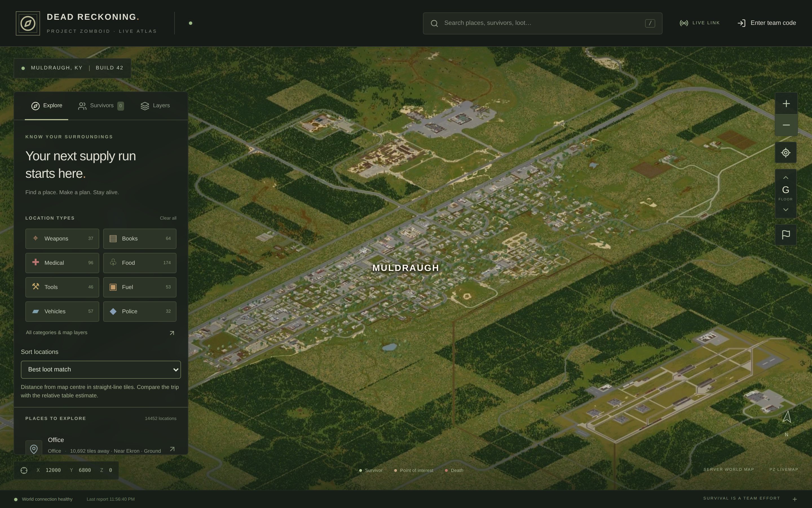
Task: Click the World connection healthy status
Action: 44,499
